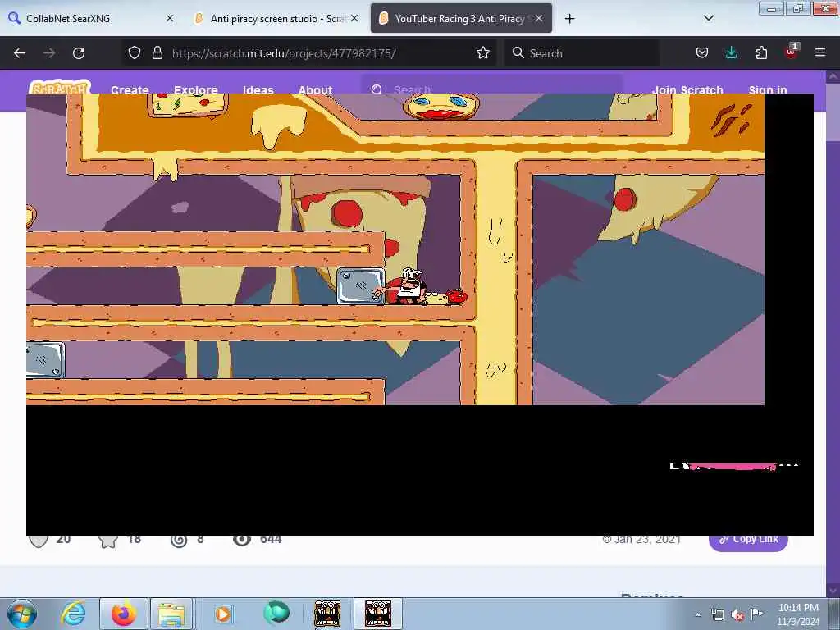The image size is (840, 630).
Task: Open Create in Scratch navigation
Action: (x=130, y=89)
